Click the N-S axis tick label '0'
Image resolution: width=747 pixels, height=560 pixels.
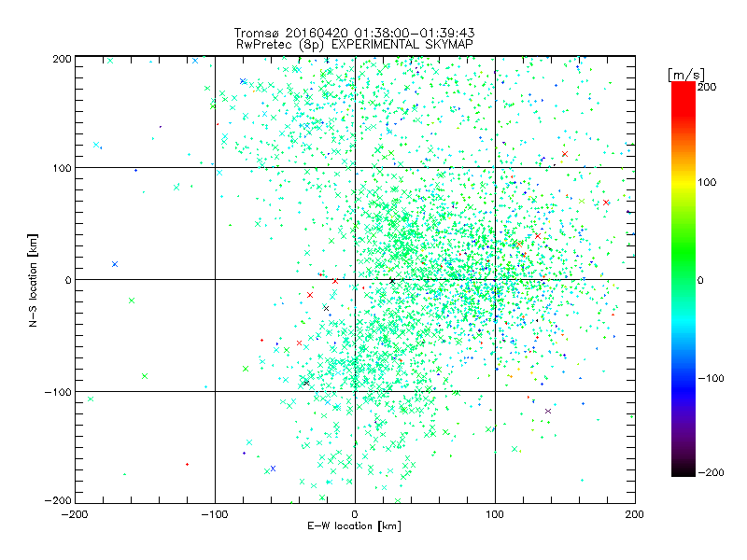(68, 280)
